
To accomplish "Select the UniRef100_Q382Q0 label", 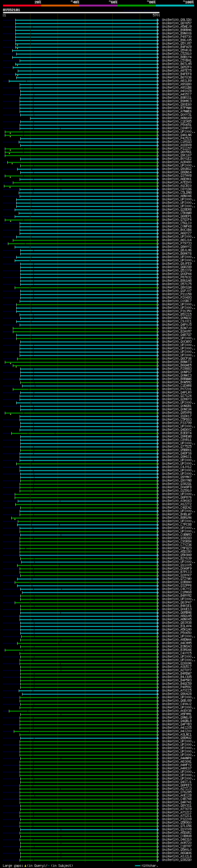I will pyautogui.click(x=176, y=860).
